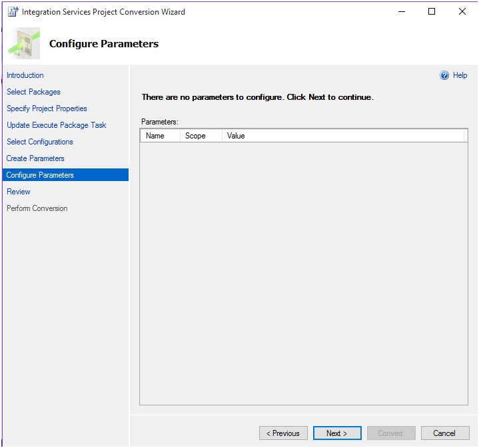Click the wizard title bar application icon
The image size is (479, 448).
tap(13, 11)
